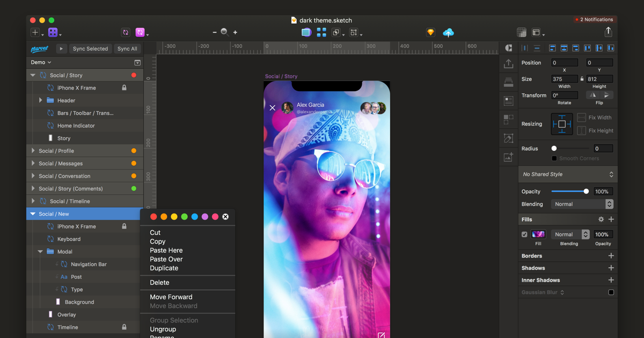
Task: Toggle the lock on the Timeline layer
Action: coord(124,327)
